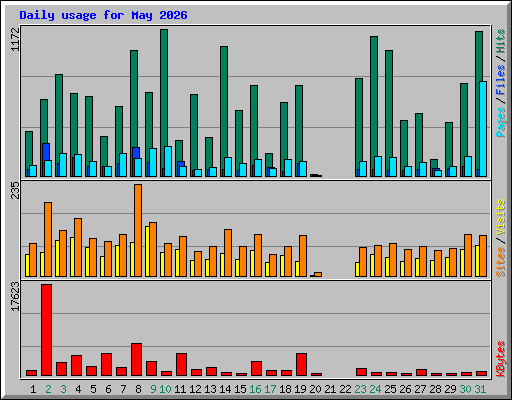
Task: Click the large cyan pages bar for day 31
Action: coord(483,129)
